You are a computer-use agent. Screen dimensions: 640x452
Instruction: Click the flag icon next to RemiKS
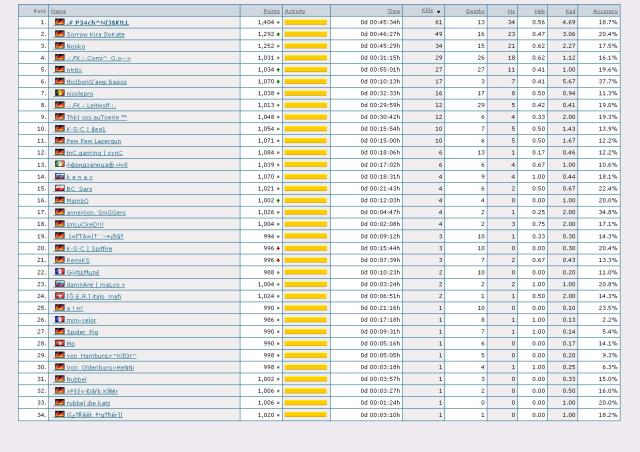[59, 260]
